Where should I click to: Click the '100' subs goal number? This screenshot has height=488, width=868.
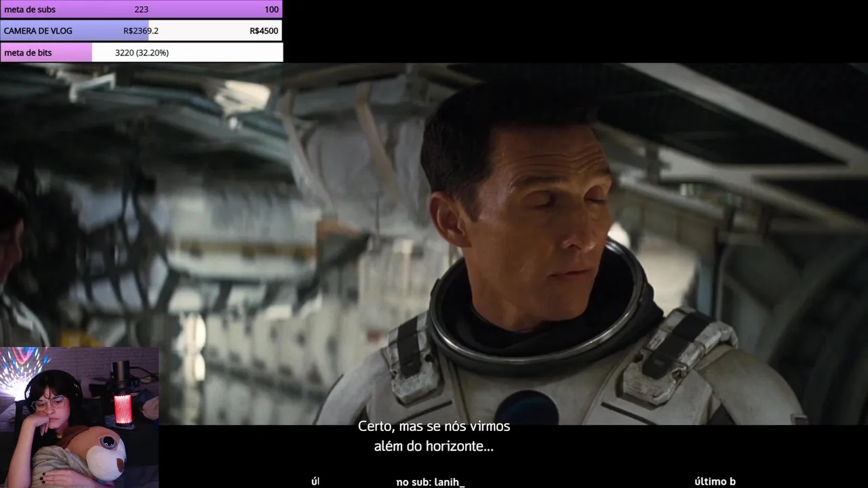tap(271, 9)
